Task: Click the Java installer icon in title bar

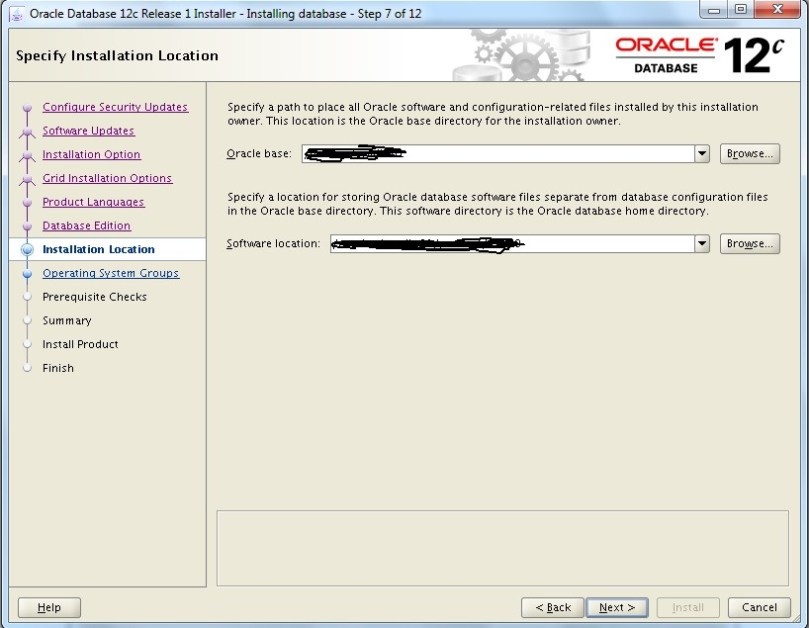Action: point(18,13)
